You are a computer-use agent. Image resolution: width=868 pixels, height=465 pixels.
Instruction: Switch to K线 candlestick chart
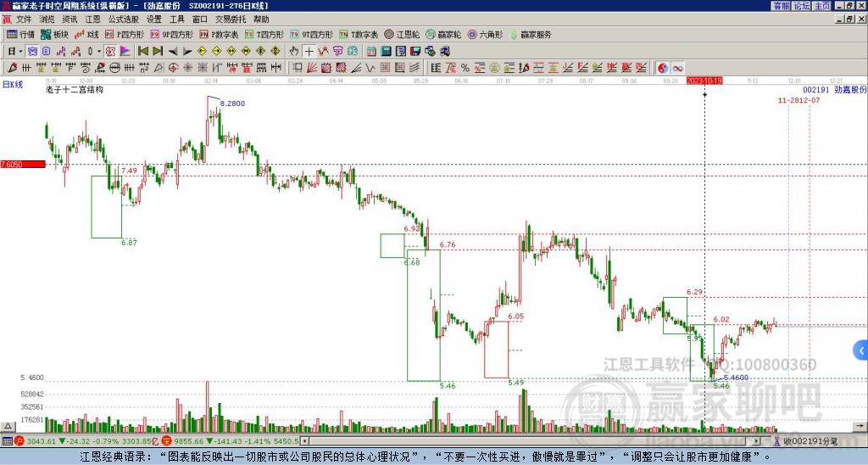[x=87, y=35]
